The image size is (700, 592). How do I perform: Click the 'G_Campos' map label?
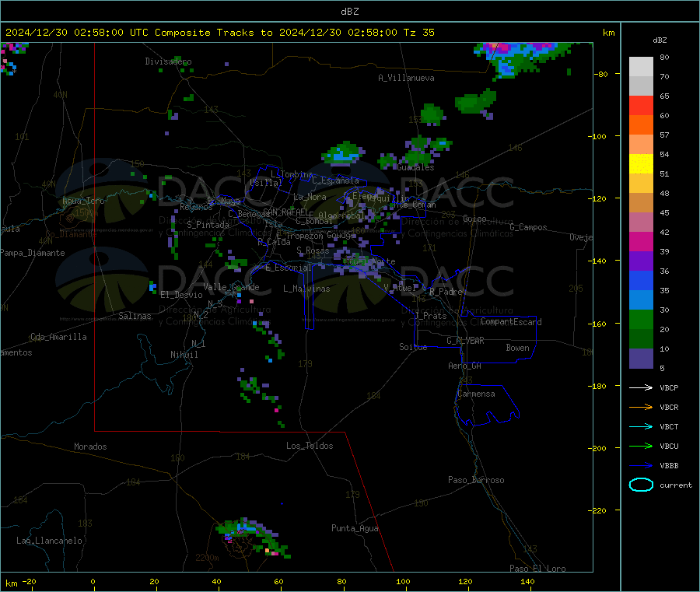(529, 227)
